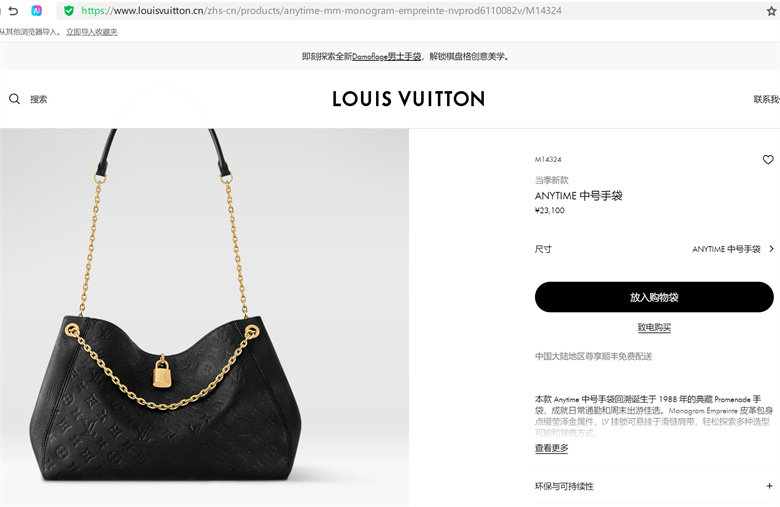The width and height of the screenshot is (780, 507).
Task: Open the 尺寸 size selector chevron
Action: point(772,249)
